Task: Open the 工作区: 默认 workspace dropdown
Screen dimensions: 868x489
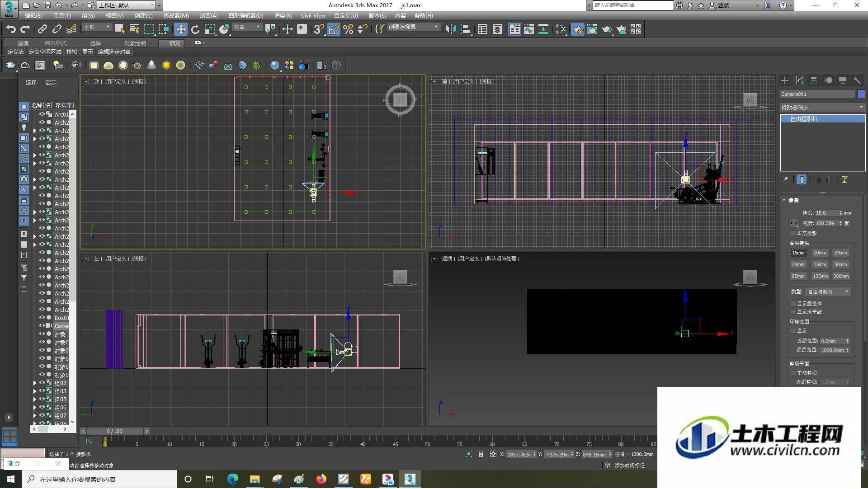Action: point(126,5)
